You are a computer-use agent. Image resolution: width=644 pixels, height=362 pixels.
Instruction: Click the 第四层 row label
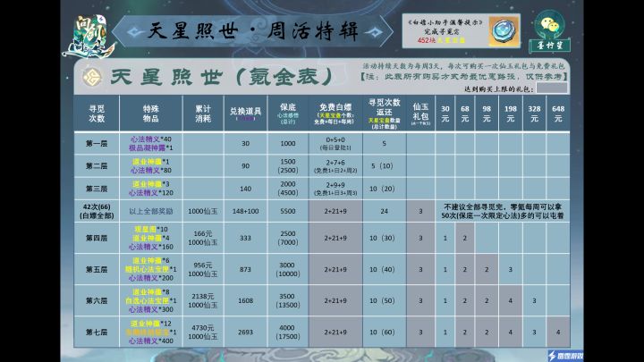[x=97, y=238]
